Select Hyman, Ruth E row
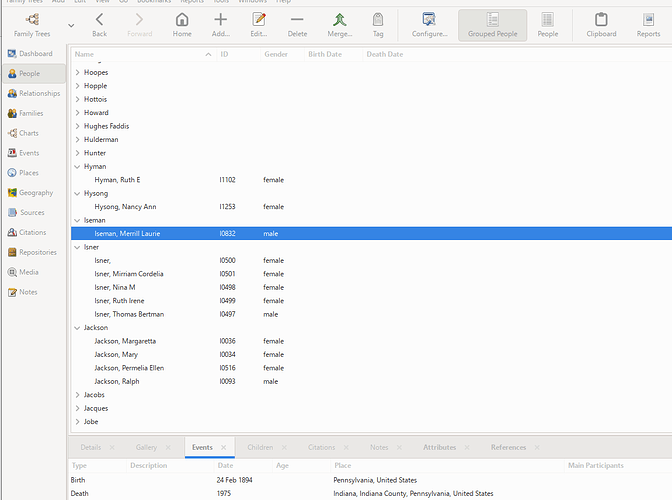 tap(371, 180)
